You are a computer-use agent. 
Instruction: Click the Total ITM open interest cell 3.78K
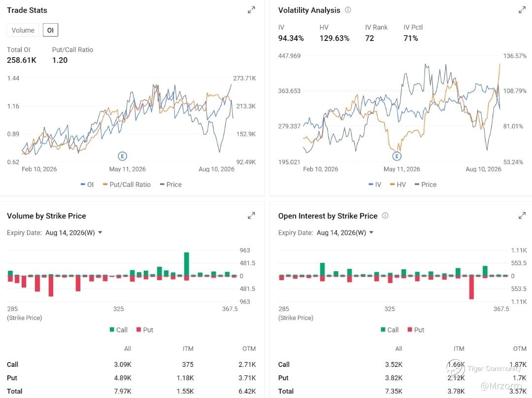[456, 391]
